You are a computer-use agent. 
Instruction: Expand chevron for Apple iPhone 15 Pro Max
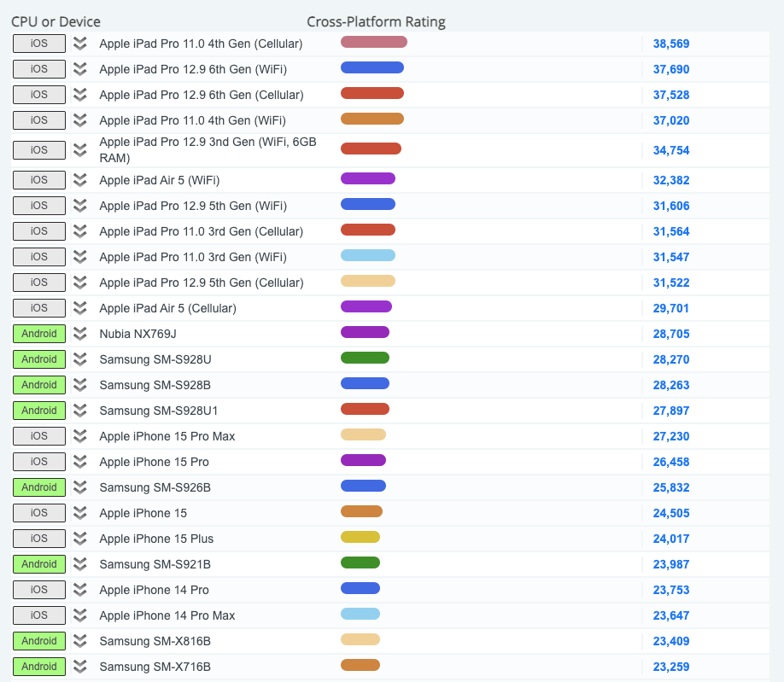point(80,436)
